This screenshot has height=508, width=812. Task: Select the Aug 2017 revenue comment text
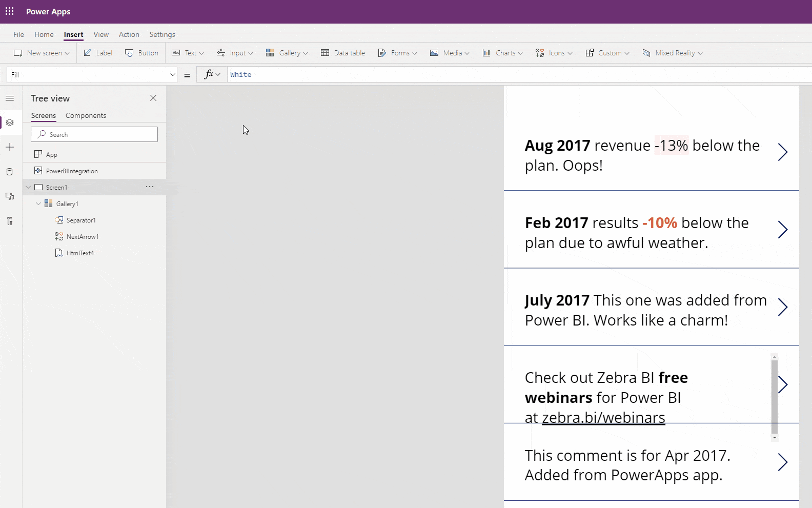[642, 155]
